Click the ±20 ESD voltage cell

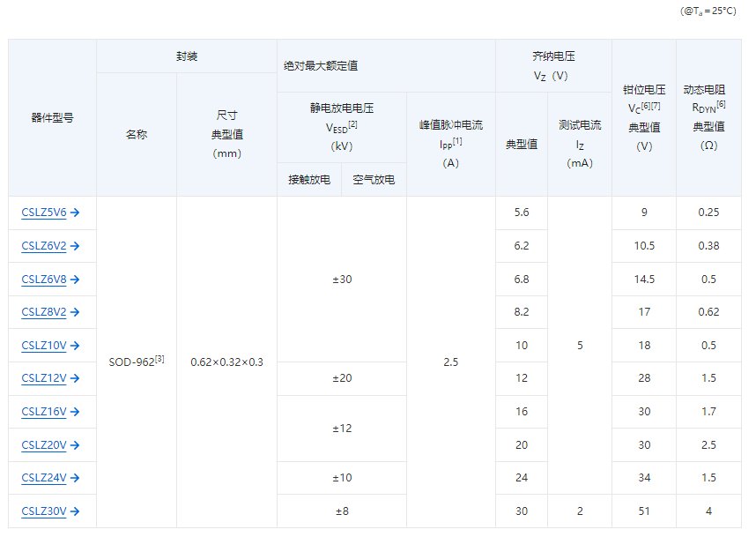click(x=342, y=378)
